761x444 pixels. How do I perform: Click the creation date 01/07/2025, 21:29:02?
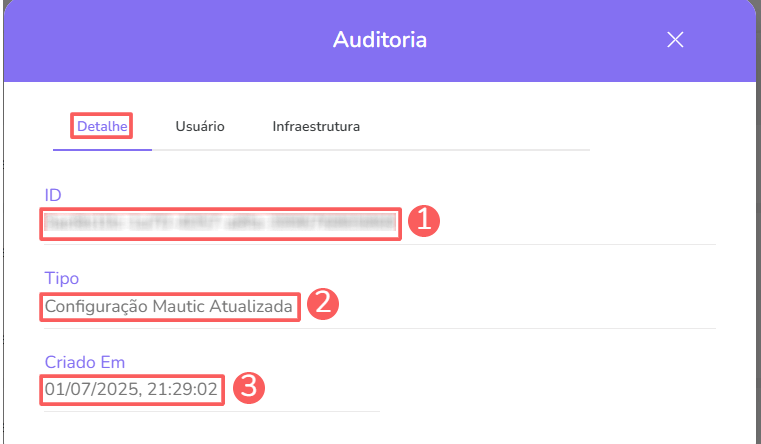(131, 388)
